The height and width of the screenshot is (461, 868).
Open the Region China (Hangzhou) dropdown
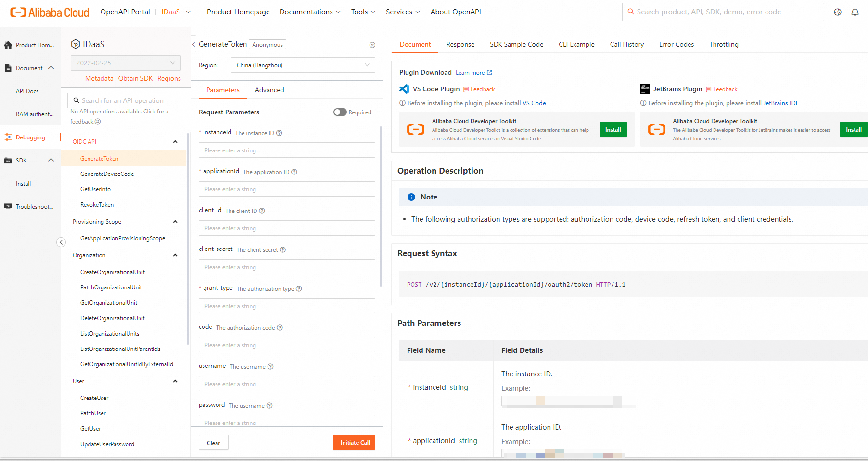pos(303,65)
